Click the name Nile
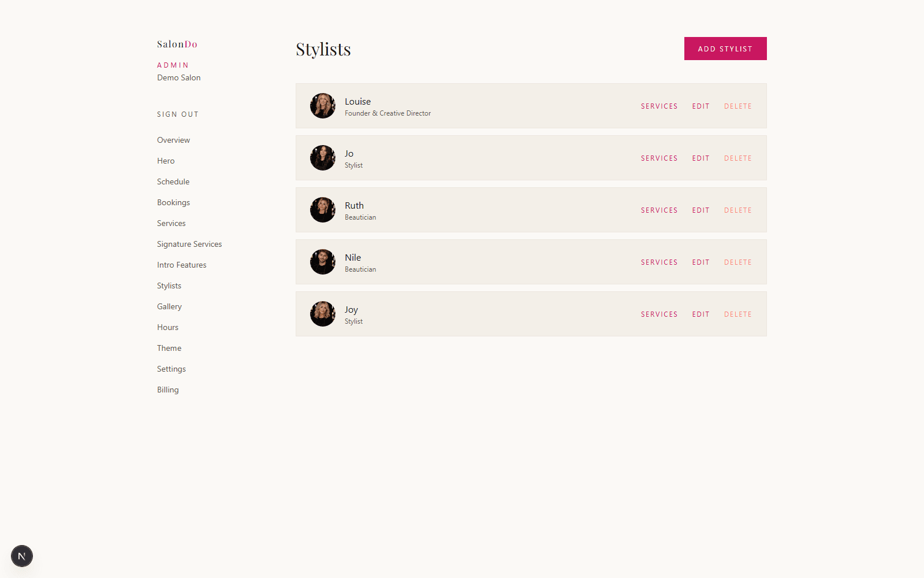The width and height of the screenshot is (924, 578). [x=353, y=257]
